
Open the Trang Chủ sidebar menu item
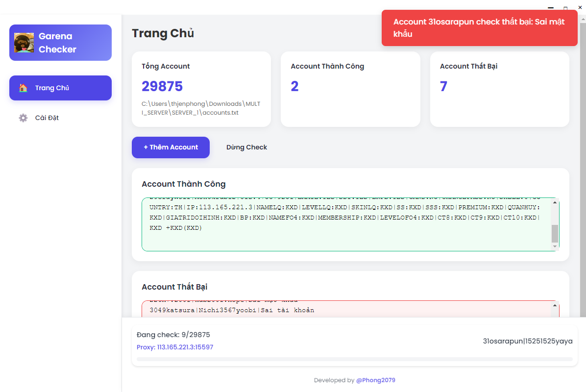pyautogui.click(x=61, y=88)
